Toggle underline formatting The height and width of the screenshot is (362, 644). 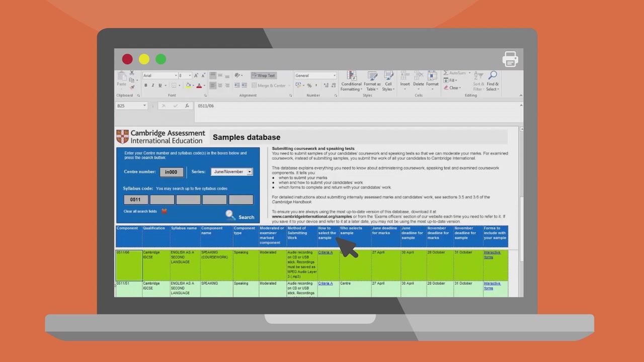[x=160, y=85]
